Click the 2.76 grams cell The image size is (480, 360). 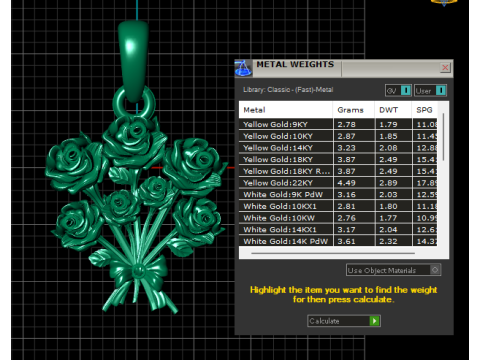354,218
